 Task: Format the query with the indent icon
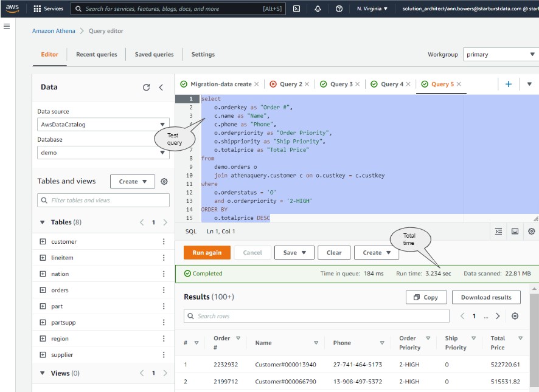point(498,231)
